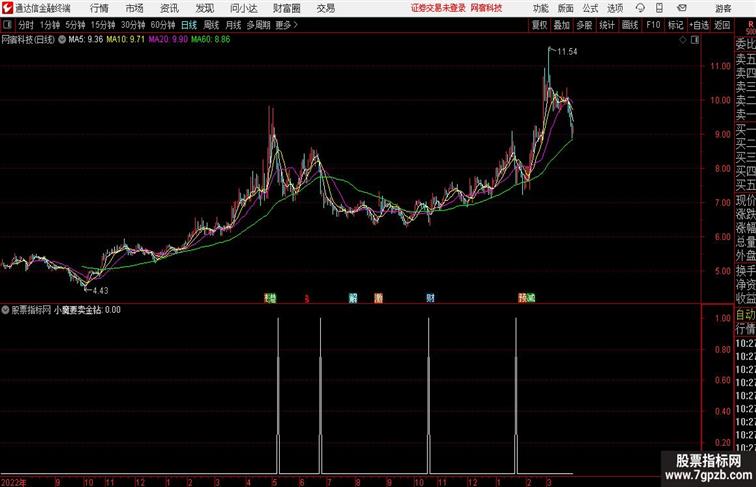The width and height of the screenshot is (756, 487).
Task: Switch to the 1分钟 period tab
Action: [x=50, y=25]
